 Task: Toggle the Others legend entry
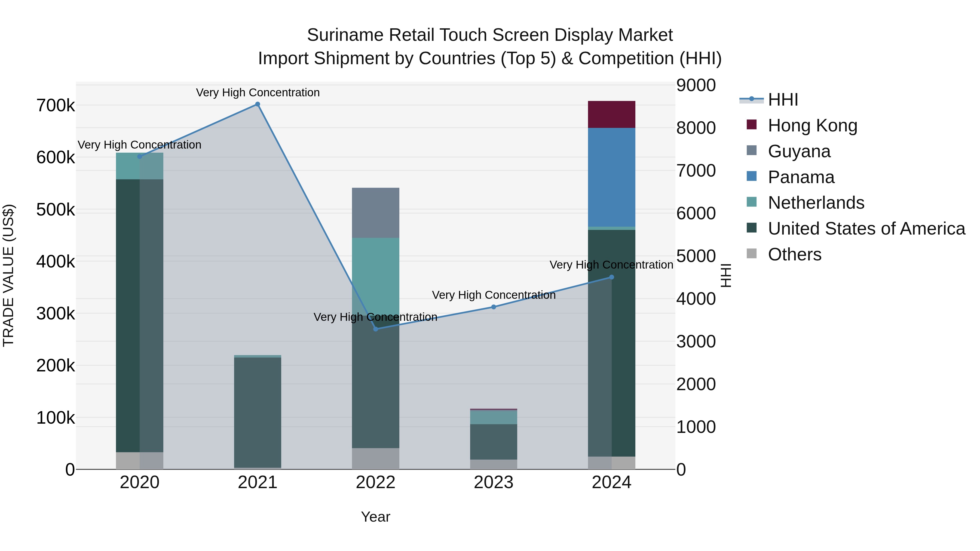[784, 254]
